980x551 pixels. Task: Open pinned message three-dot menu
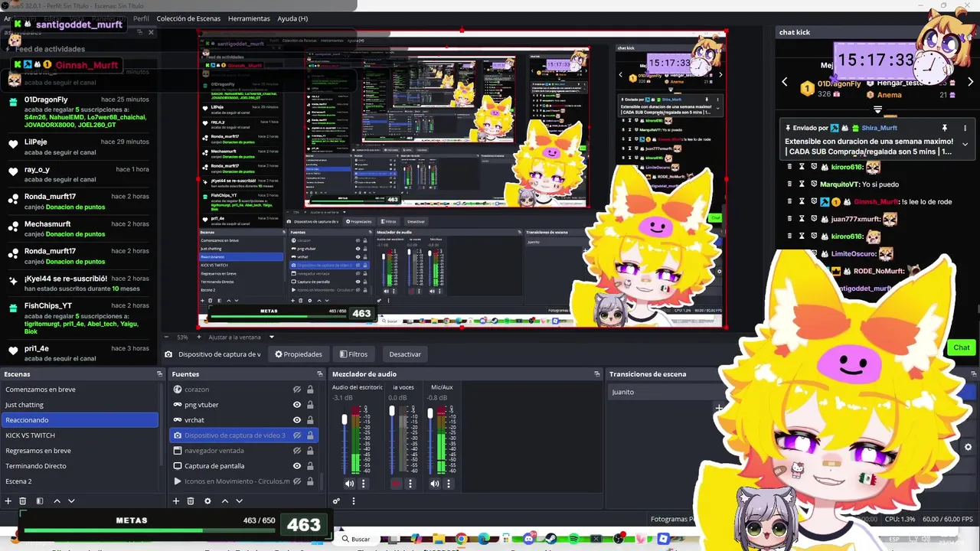[x=965, y=128]
